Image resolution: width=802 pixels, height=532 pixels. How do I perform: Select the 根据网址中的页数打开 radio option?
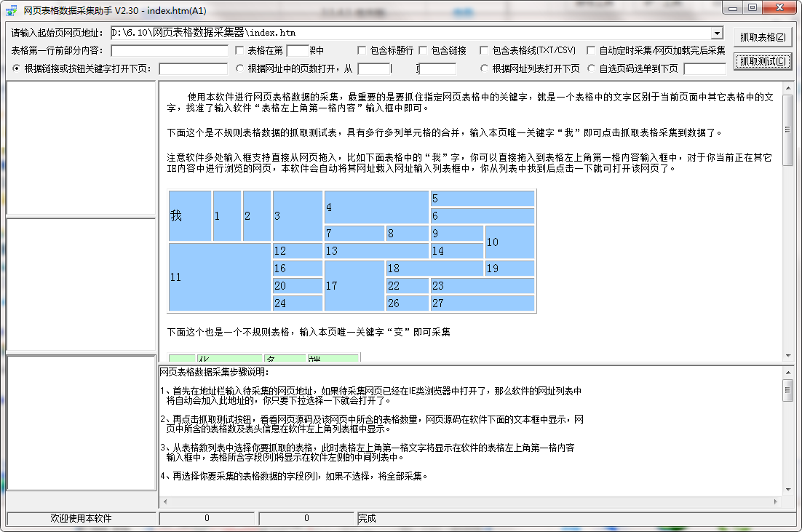pos(241,69)
